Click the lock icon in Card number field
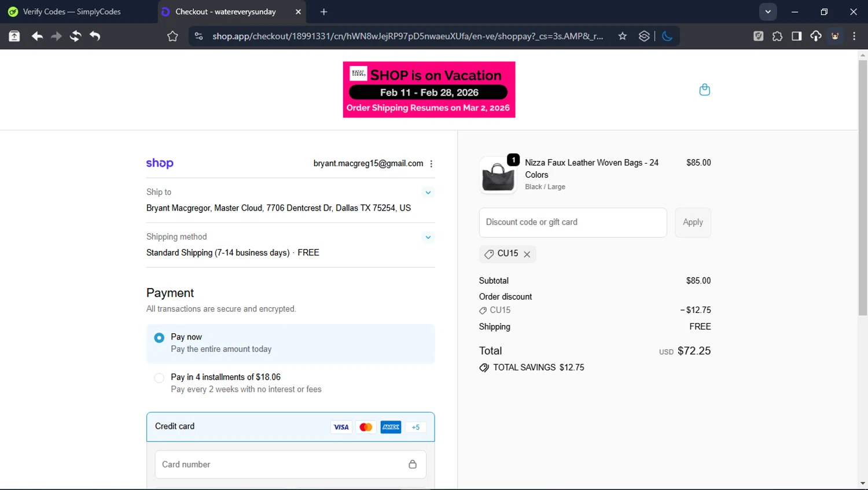This screenshot has width=868, height=490. coord(413,464)
